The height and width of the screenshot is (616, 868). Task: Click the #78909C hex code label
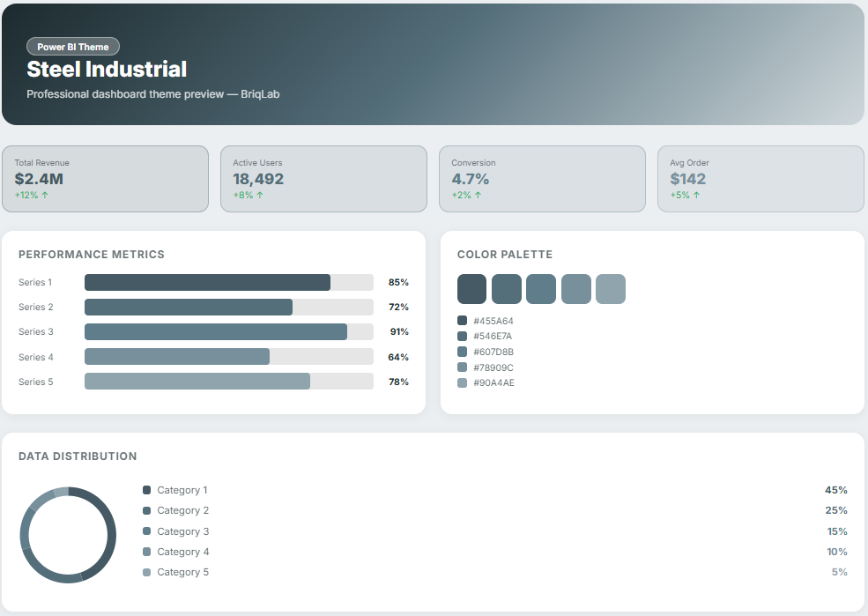pos(493,367)
